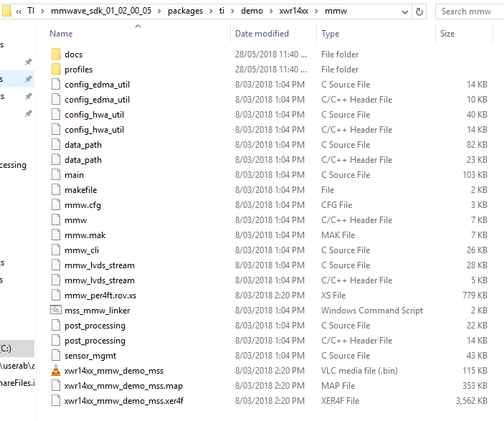Click the xwr14xx_mmw_demo_mss.map file icon
The width and height of the screenshot is (504, 421).
(x=56, y=386)
